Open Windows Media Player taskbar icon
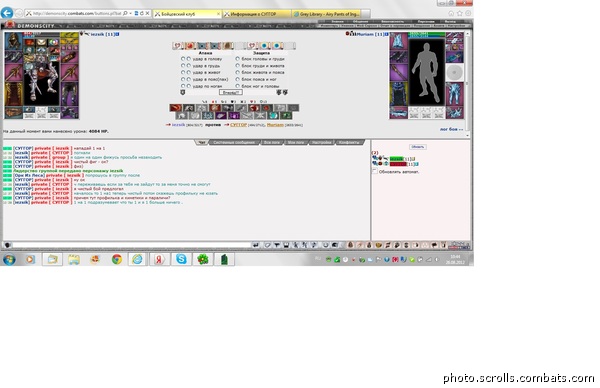This screenshot has height=388, width=600. 30,259
